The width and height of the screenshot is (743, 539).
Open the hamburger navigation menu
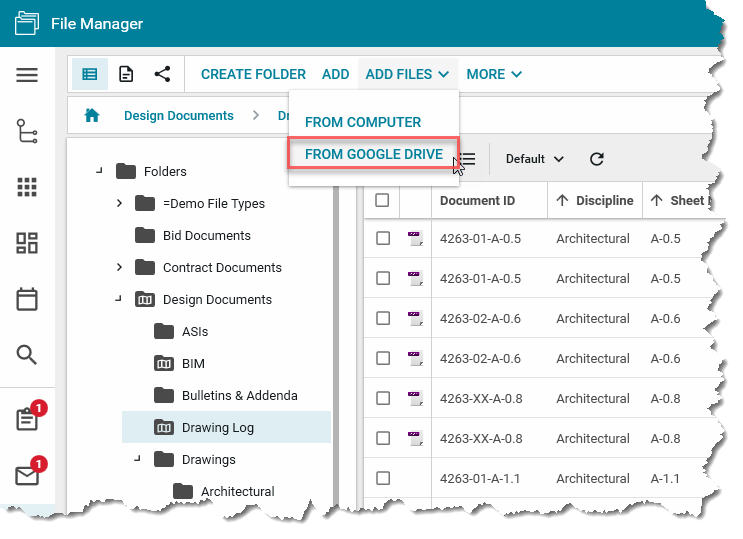(27, 75)
